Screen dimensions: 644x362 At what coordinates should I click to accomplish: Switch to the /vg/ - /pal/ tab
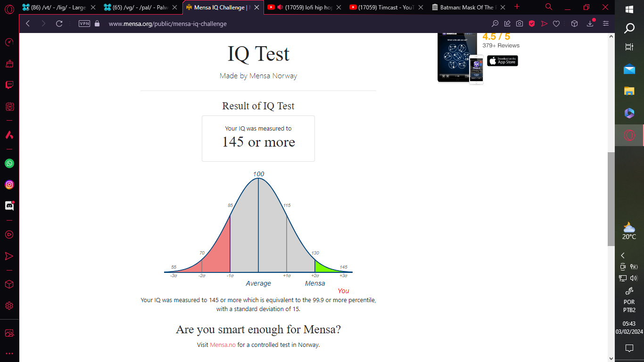coord(140,8)
